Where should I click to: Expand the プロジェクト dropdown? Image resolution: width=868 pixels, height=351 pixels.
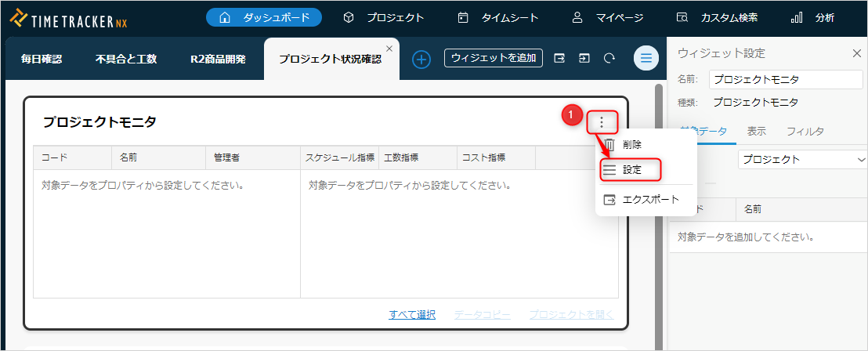tap(801, 159)
